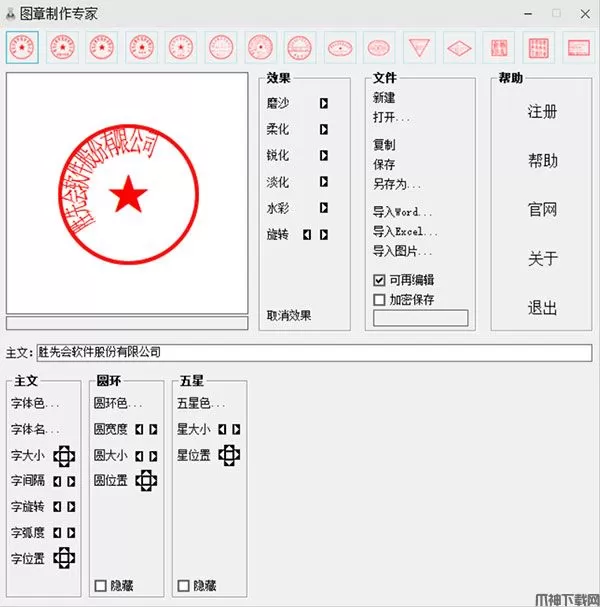Select 导入Word...
The width and height of the screenshot is (600, 607).
[402, 212]
